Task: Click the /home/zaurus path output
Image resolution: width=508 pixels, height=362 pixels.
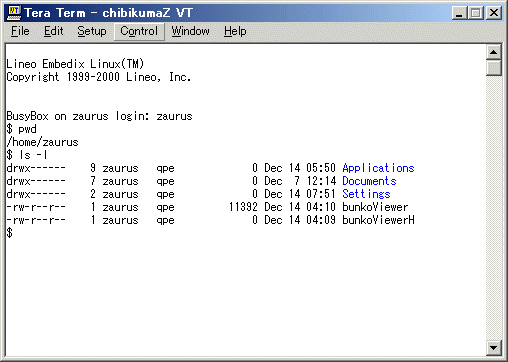Action: [x=42, y=142]
